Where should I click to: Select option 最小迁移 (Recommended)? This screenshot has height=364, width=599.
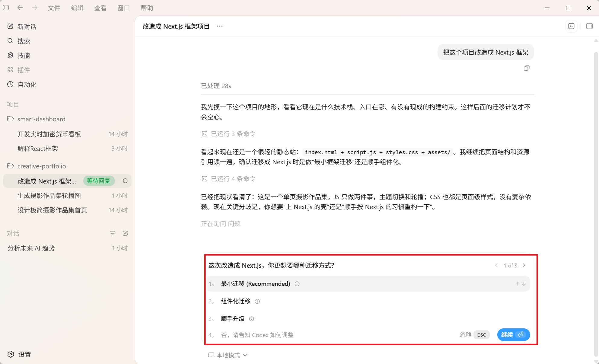click(368, 284)
